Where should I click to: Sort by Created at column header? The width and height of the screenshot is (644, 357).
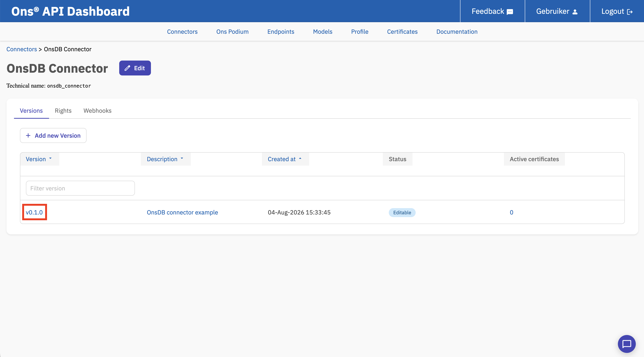(x=285, y=159)
